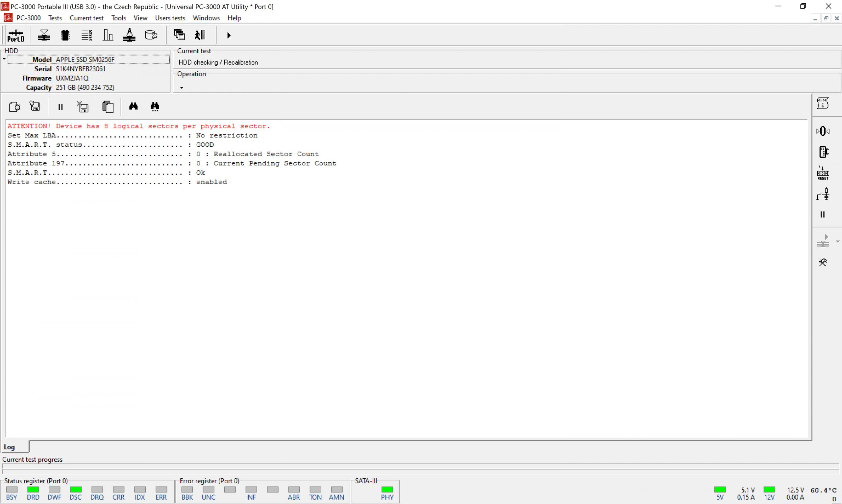The image size is (842, 504).
Task: Expand the HDD model dropdown arrow
Action: (4, 60)
